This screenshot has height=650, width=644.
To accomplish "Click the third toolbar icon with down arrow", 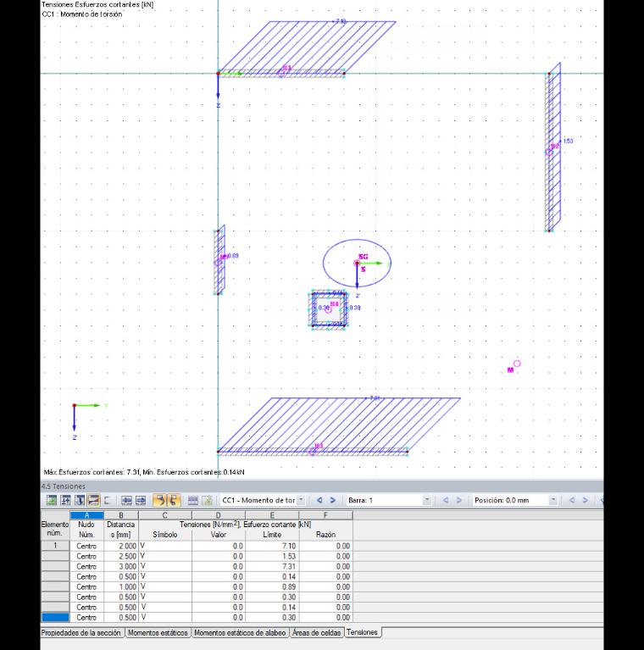I will coord(80,500).
